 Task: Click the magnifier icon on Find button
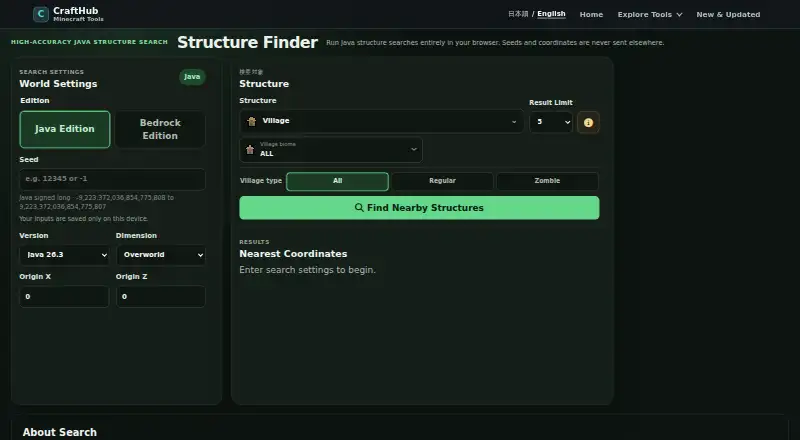(x=359, y=208)
